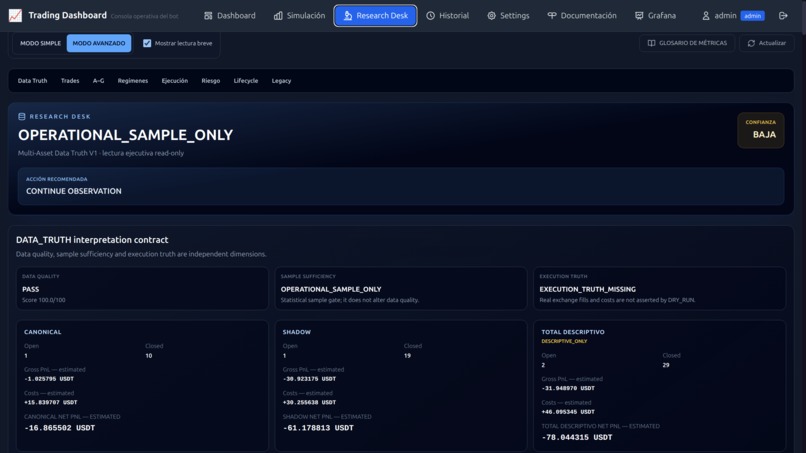Click the Grafana monitor icon
The image size is (806, 453).
click(639, 16)
